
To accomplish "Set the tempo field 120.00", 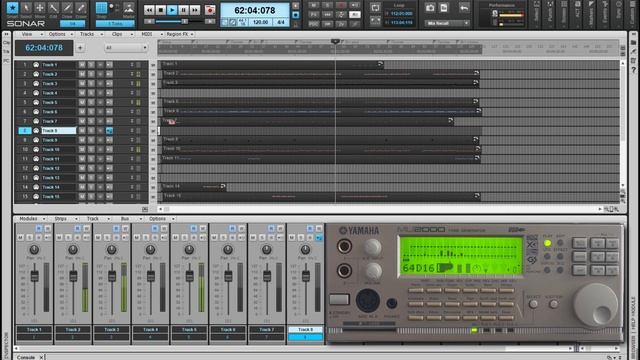I will point(260,22).
